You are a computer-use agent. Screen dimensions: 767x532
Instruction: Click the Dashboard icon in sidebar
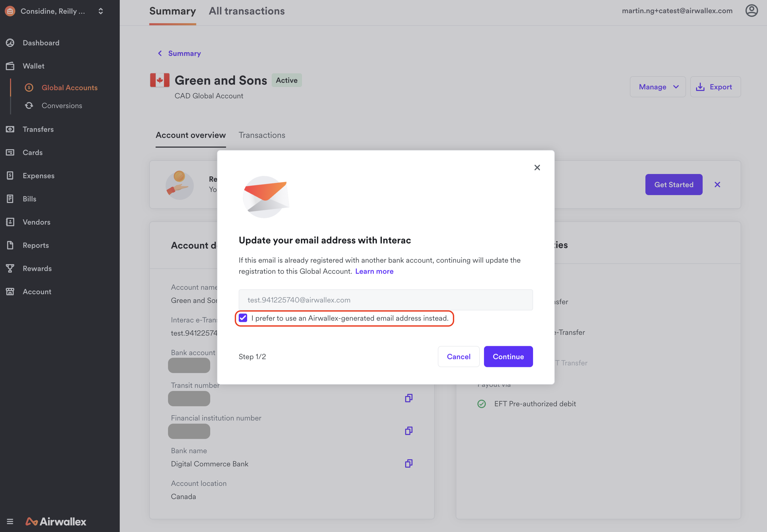coord(10,43)
